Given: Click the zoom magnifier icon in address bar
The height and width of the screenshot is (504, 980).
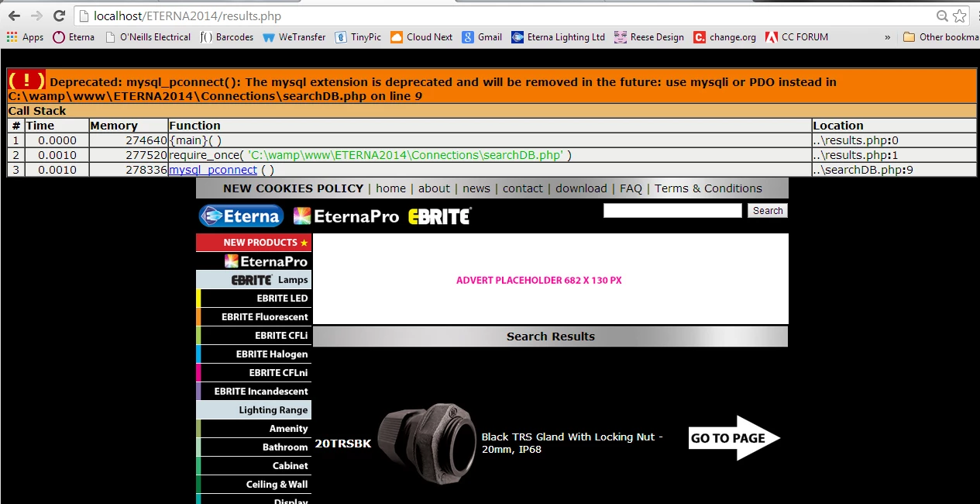Looking at the screenshot, I should click(942, 16).
